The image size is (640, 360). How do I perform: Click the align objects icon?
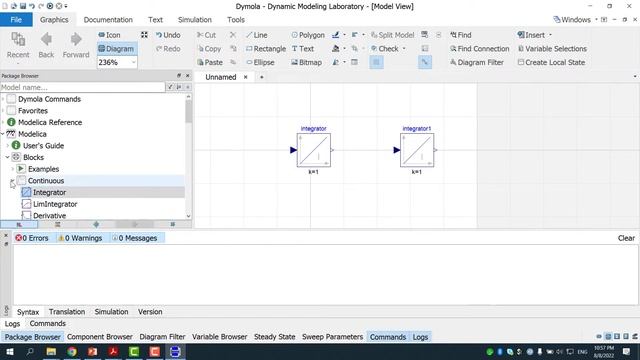click(354, 35)
